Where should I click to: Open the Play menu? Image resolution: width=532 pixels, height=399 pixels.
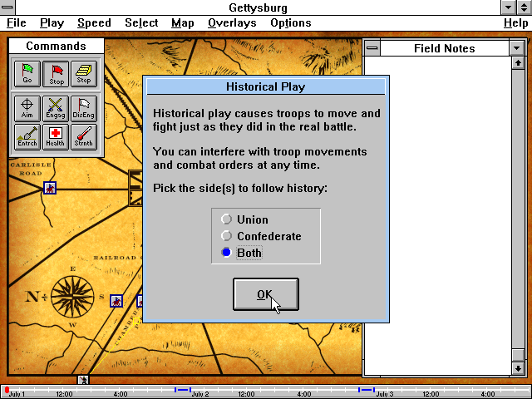[x=52, y=22]
